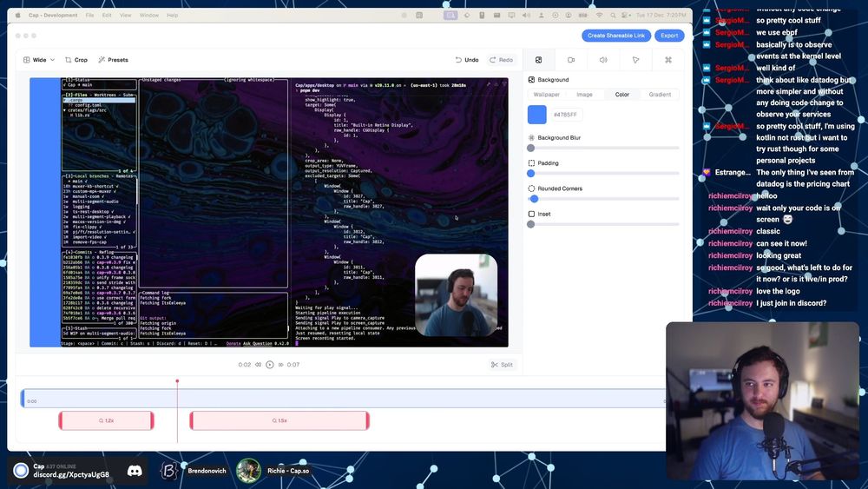This screenshot has height=489, width=868.
Task: Click the Rounded Corners slider handle
Action: [534, 199]
